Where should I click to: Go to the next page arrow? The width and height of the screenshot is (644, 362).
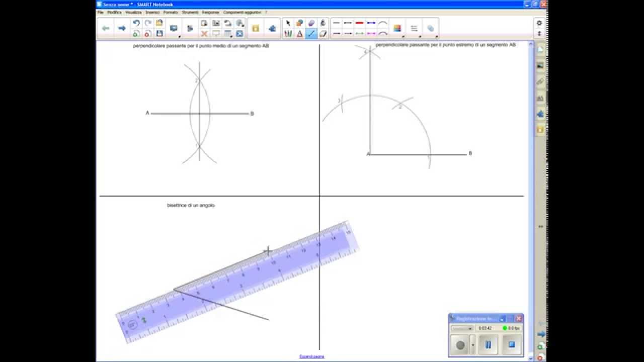pos(121,28)
